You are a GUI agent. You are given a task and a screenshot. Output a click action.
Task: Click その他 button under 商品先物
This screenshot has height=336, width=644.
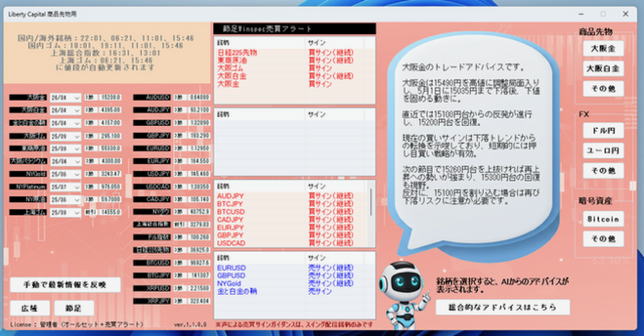[603, 89]
